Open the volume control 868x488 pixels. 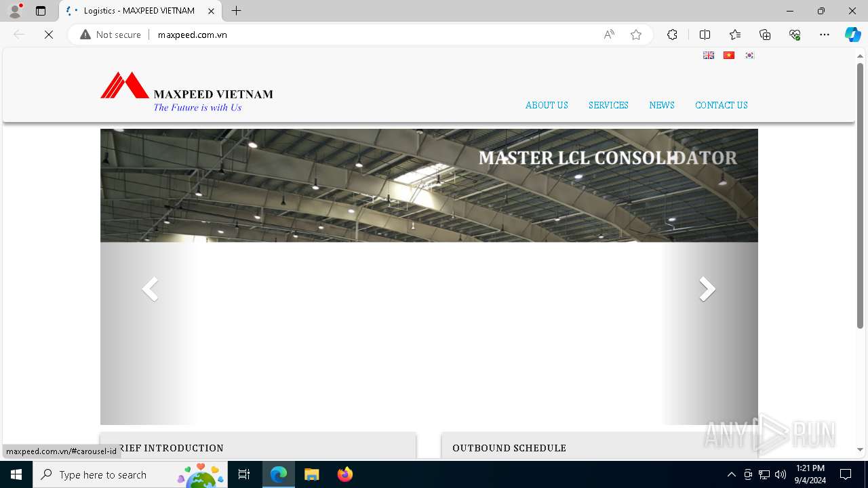coord(781,474)
